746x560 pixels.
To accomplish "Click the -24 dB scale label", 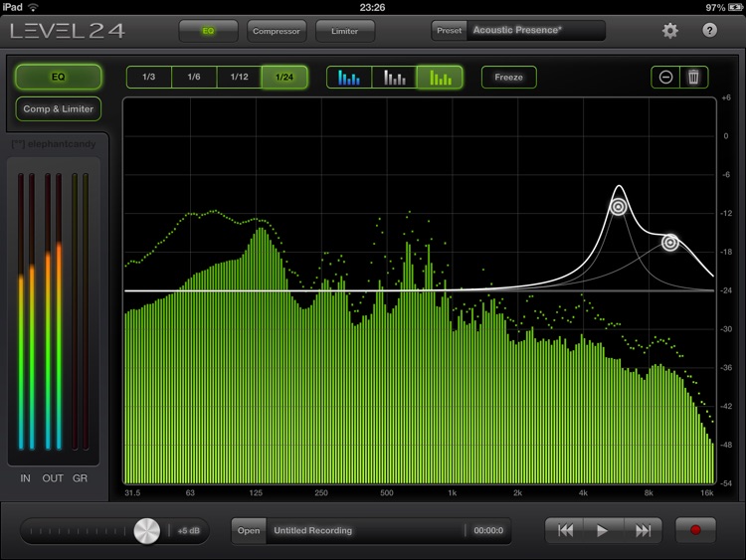I will (x=726, y=290).
